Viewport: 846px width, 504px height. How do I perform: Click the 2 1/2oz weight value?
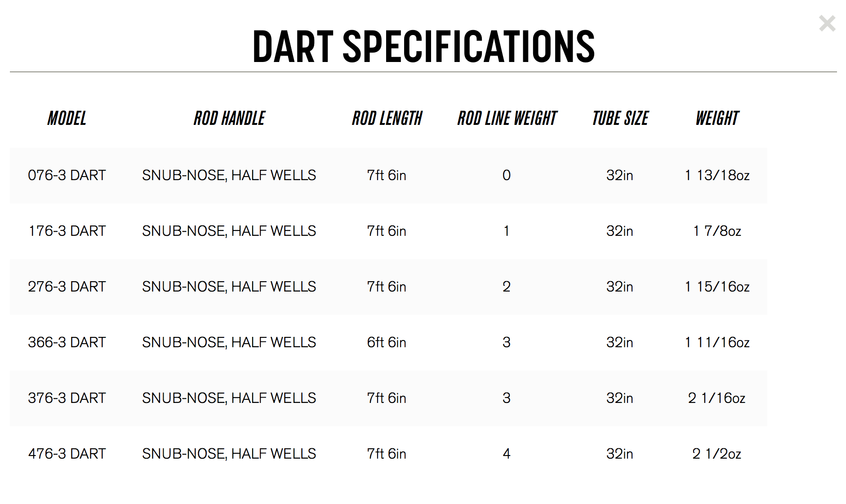pyautogui.click(x=717, y=454)
